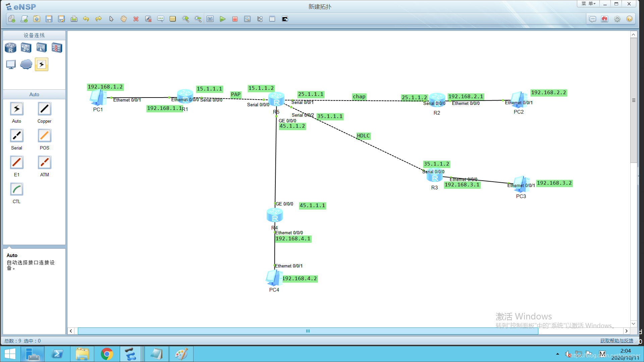Click the print topology icon
Image resolution: width=644 pixels, height=362 pixels.
(74, 19)
